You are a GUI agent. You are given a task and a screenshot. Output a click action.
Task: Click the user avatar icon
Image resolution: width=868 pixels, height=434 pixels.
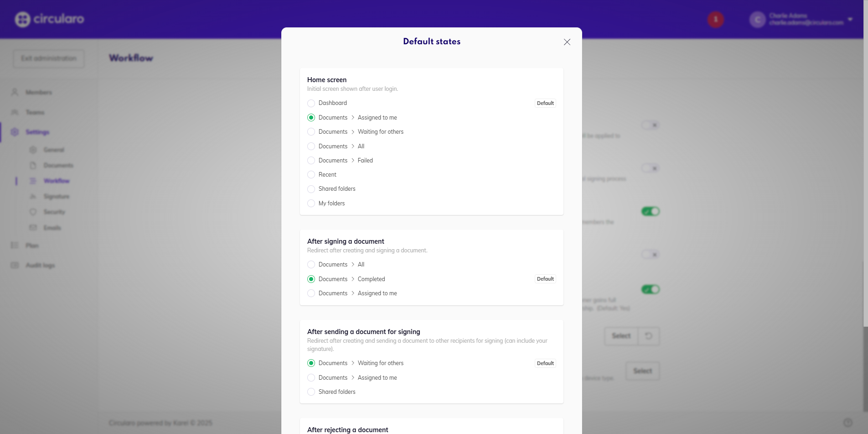pyautogui.click(x=757, y=20)
